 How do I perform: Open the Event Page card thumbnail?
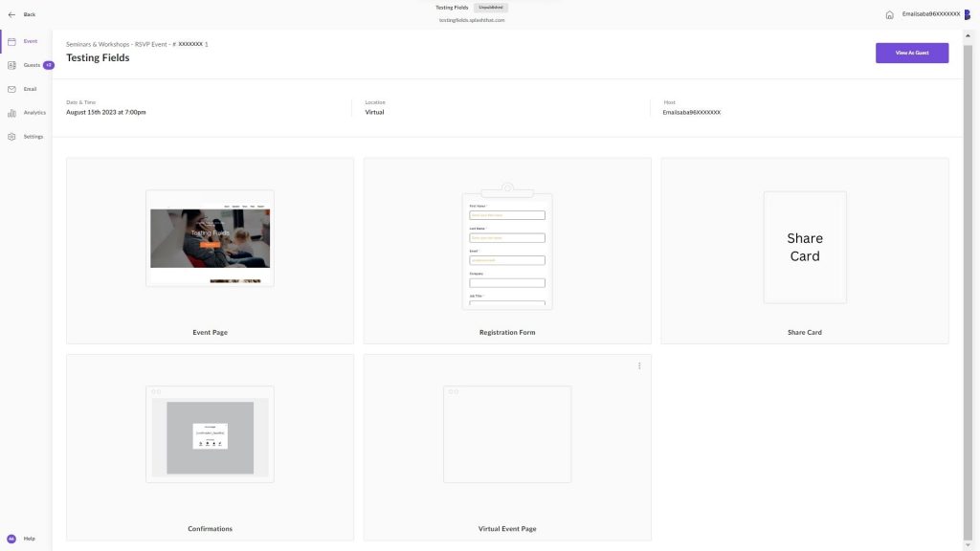(210, 238)
